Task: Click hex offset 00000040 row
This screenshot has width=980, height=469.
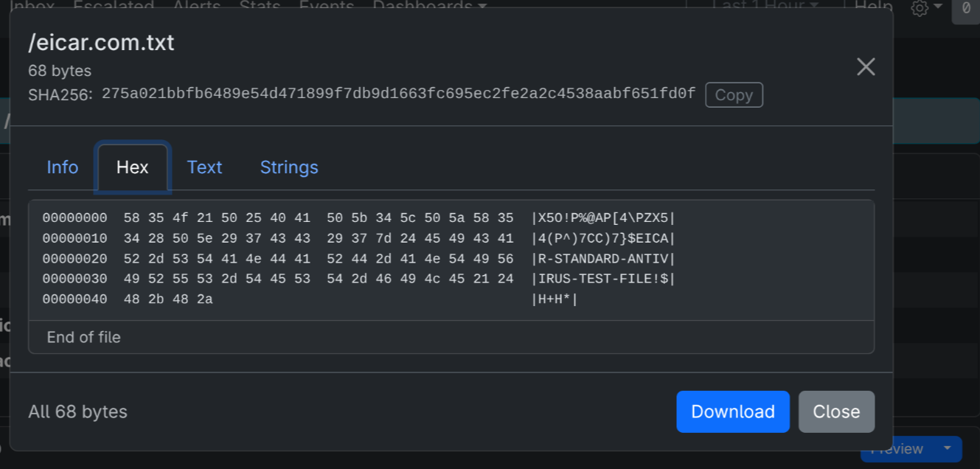Action: point(310,299)
